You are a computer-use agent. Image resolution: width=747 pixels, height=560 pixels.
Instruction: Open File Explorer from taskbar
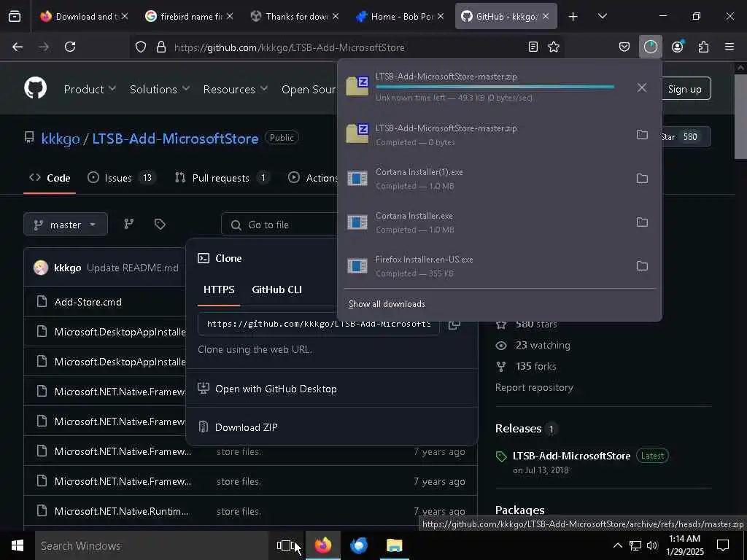pos(395,545)
